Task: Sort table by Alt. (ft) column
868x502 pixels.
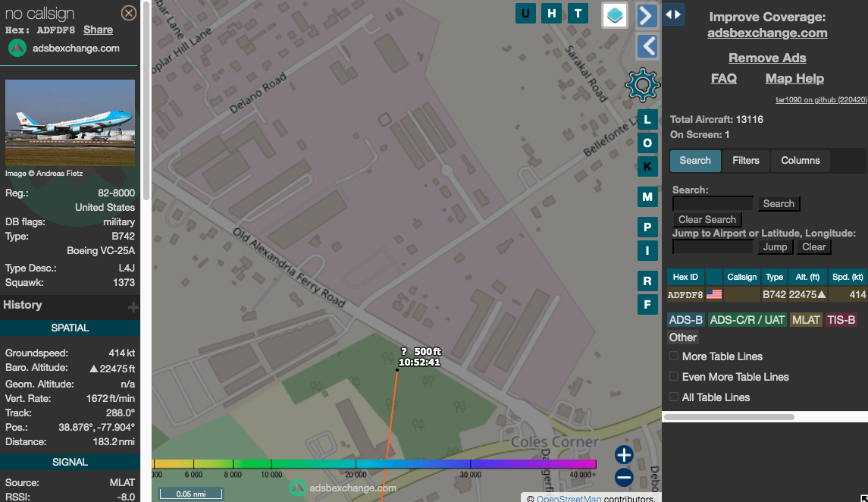Action: [x=807, y=277]
